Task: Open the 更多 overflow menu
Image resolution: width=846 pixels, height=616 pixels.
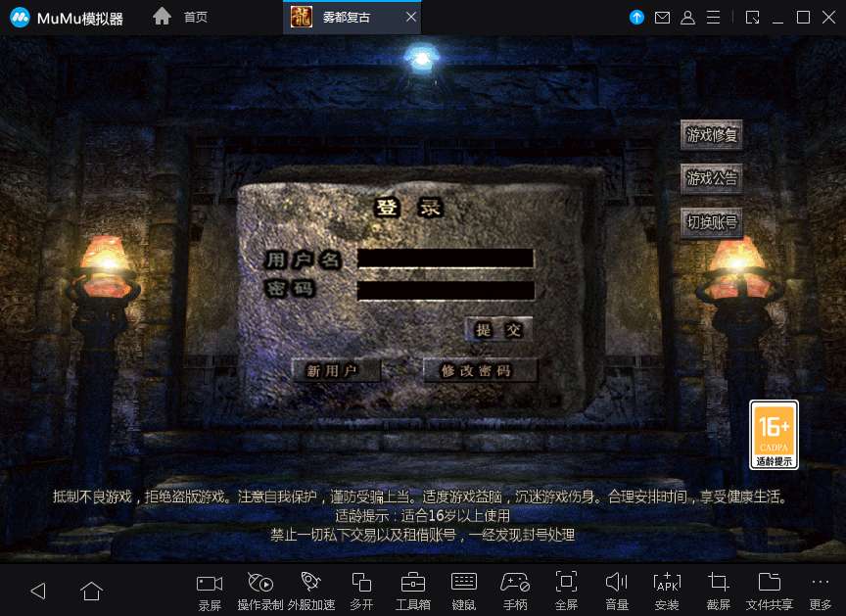Action: click(x=821, y=589)
